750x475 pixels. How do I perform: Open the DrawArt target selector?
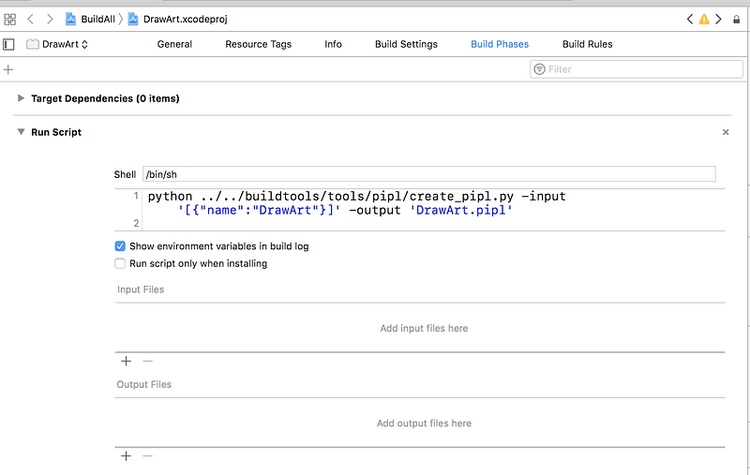click(x=57, y=44)
